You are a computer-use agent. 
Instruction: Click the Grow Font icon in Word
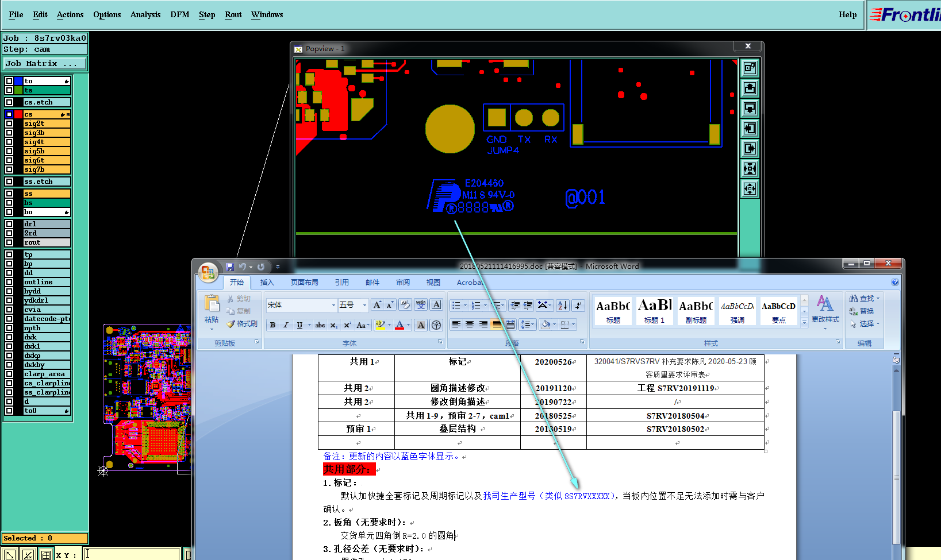(x=377, y=305)
